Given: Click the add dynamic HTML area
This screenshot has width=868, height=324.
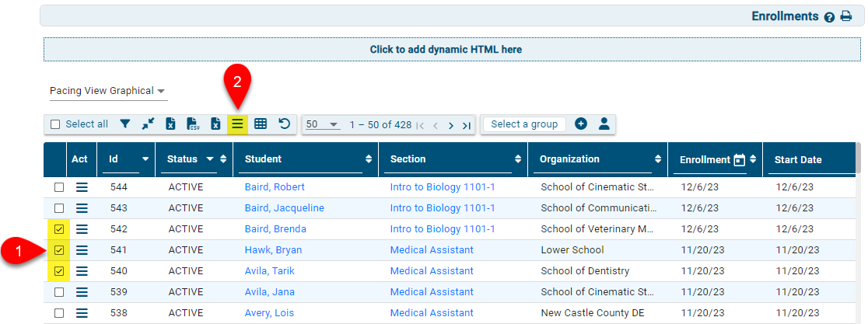Looking at the screenshot, I should point(446,49).
